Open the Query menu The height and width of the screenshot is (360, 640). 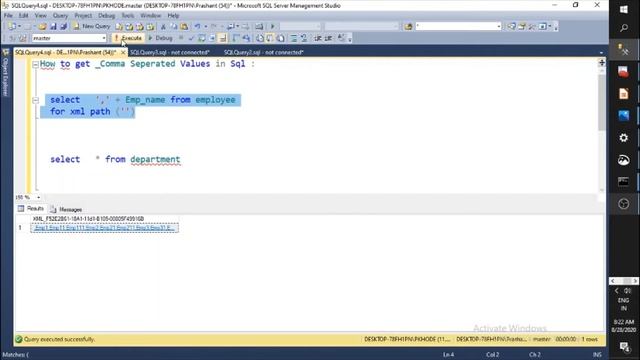coord(60,16)
